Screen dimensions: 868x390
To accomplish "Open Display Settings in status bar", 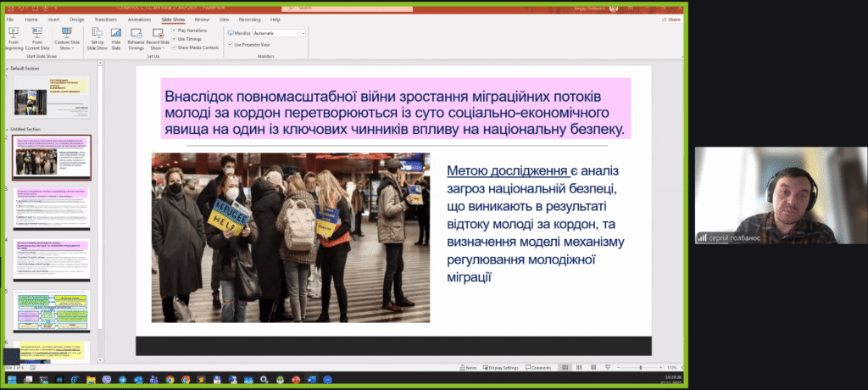I will 501,367.
